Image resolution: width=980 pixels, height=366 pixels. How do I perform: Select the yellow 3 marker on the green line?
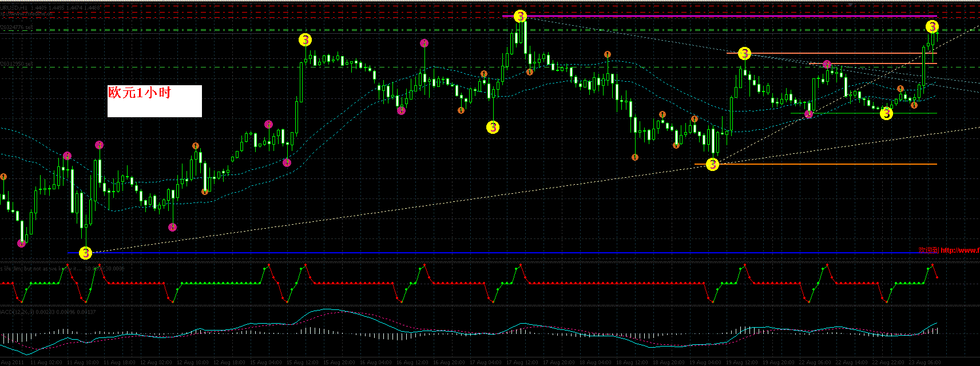886,113
